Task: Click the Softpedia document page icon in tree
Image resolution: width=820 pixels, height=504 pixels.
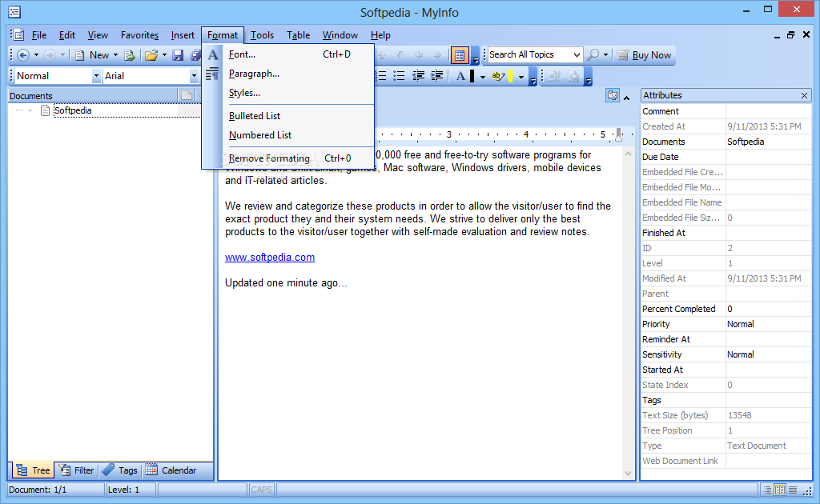Action: tap(46, 110)
